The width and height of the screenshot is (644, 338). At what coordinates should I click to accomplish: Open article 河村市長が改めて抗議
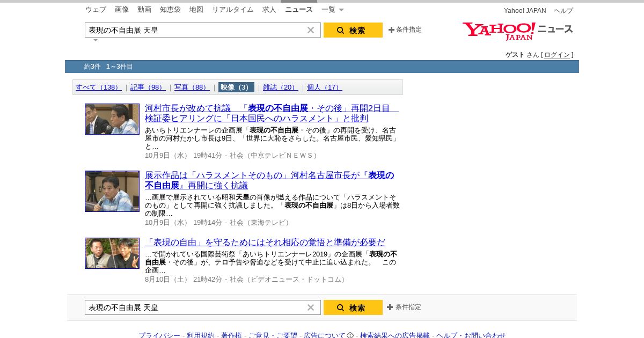pos(272,113)
